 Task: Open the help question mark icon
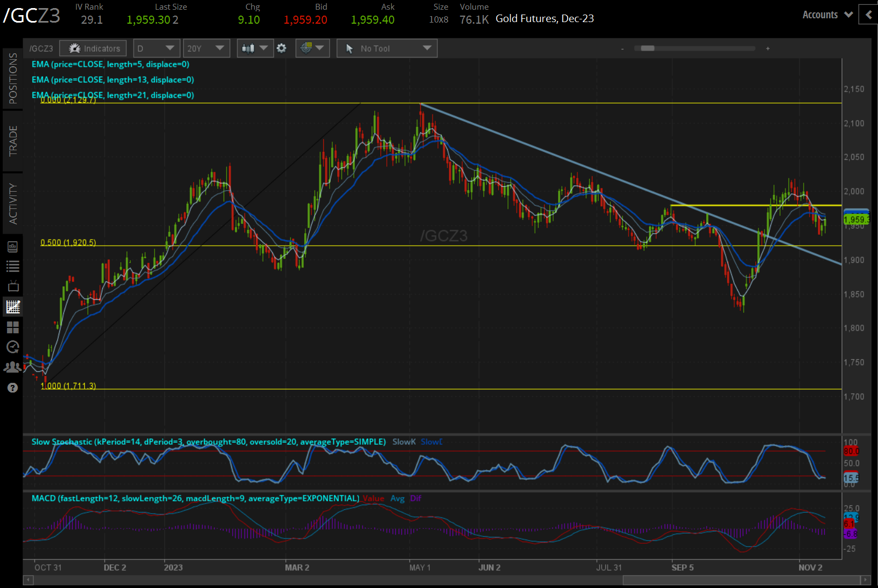pyautogui.click(x=12, y=387)
